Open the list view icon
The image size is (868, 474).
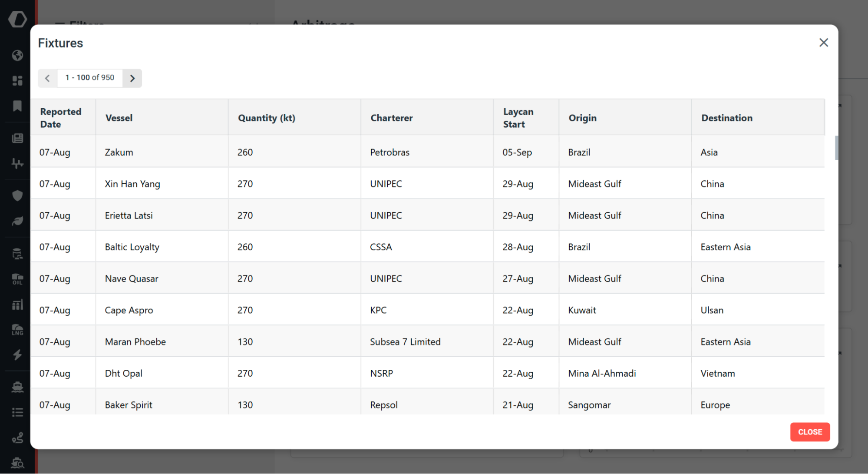pyautogui.click(x=17, y=412)
